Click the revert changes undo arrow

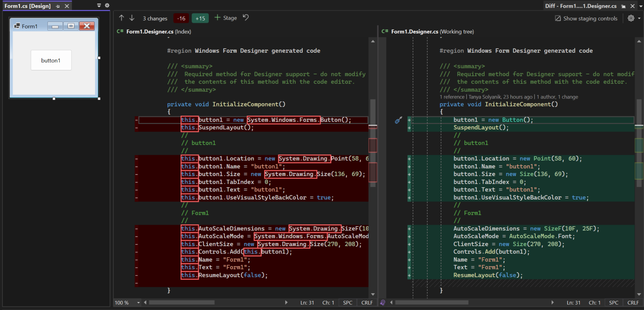[x=246, y=18]
